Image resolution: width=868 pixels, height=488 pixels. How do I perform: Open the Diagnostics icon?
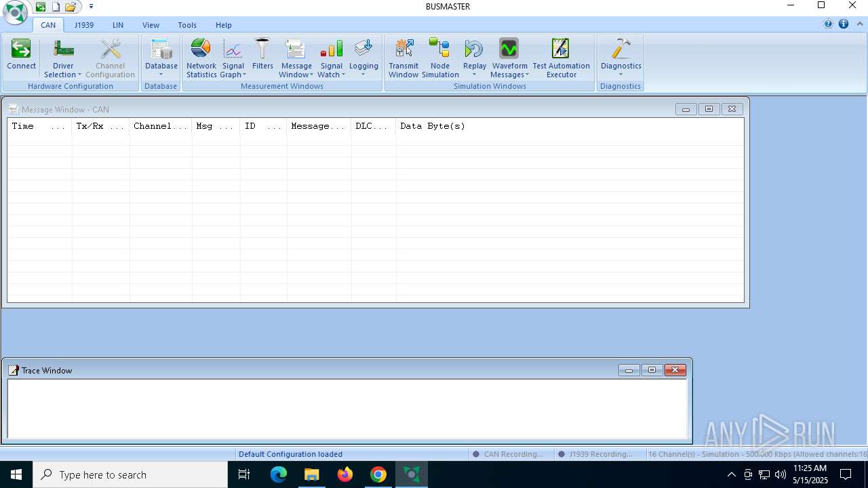(x=620, y=49)
